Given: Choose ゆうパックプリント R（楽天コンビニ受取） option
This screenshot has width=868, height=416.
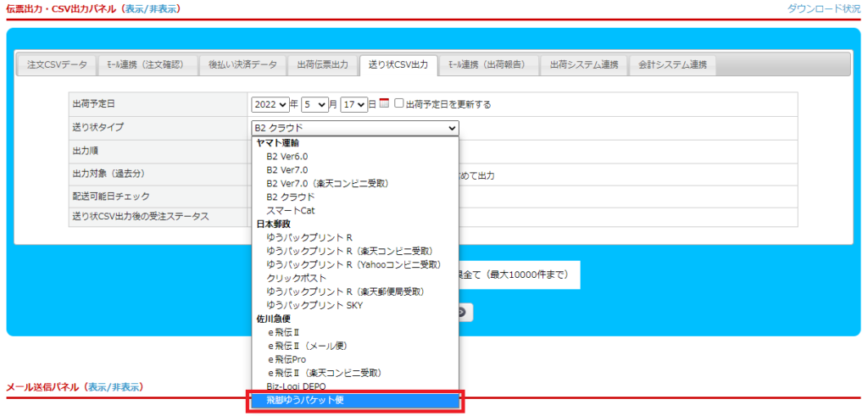Looking at the screenshot, I should point(355,251).
